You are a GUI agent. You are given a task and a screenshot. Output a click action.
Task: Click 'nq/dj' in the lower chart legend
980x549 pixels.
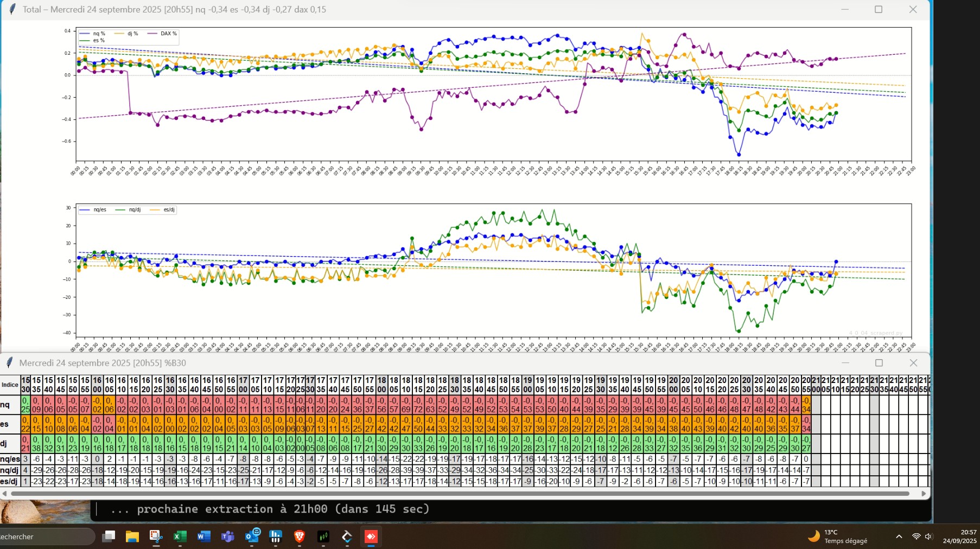[128, 209]
